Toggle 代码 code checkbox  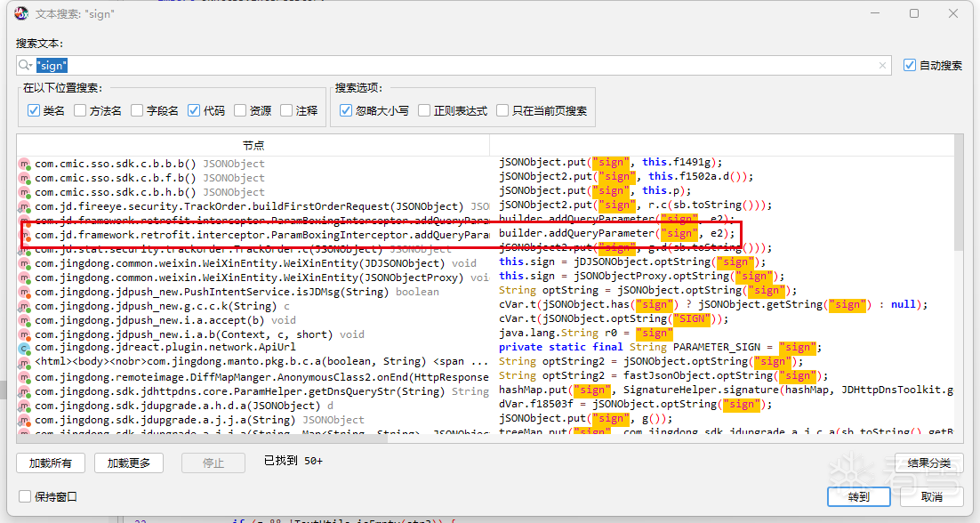(194, 110)
